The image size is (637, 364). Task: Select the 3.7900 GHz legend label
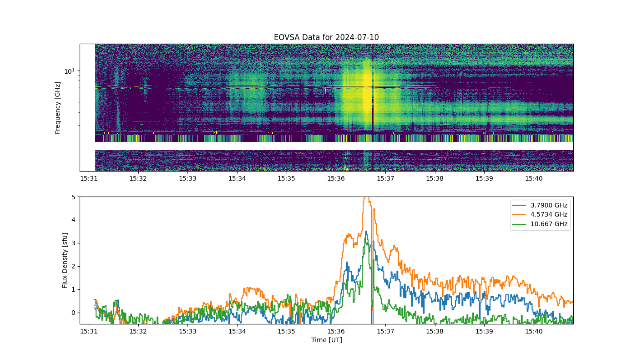tap(549, 205)
